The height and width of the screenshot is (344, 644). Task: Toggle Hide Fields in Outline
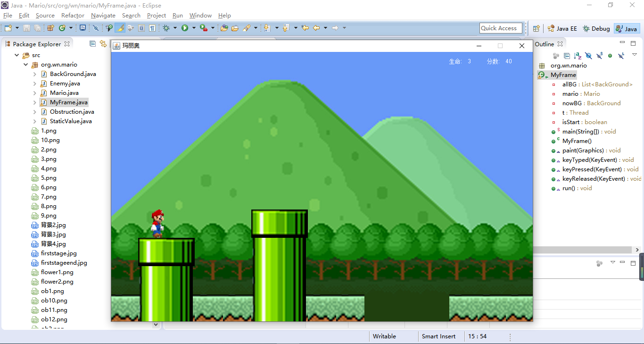point(588,56)
